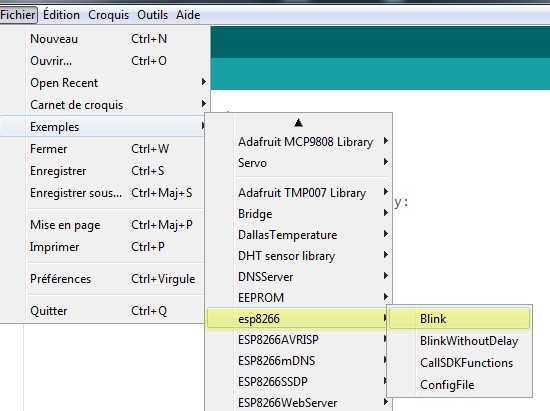Select Nouveau in Fichier menu
The image size is (550, 411).
coord(105,39)
